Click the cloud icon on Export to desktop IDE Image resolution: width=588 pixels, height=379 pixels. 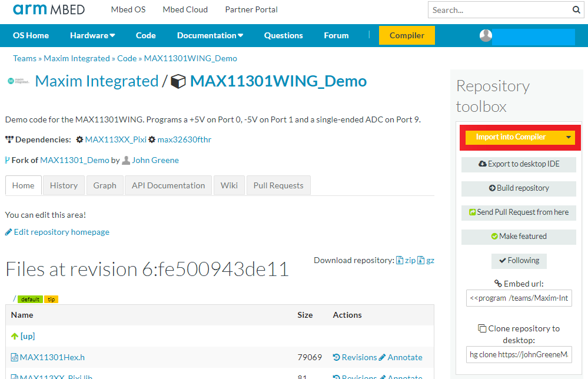[482, 164]
